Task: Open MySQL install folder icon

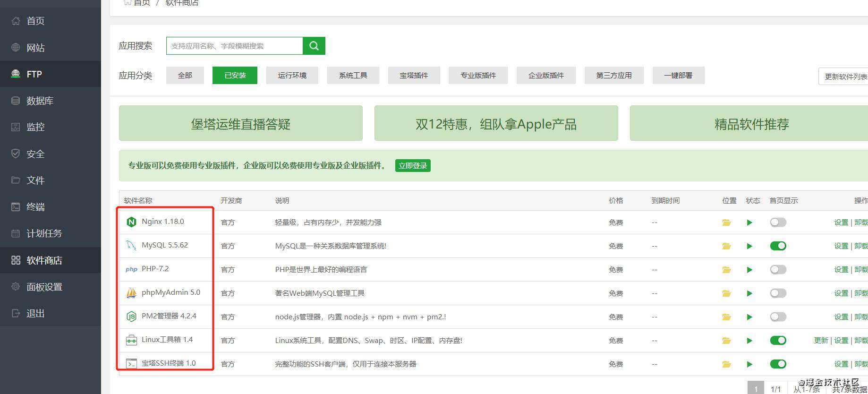Action: click(726, 246)
